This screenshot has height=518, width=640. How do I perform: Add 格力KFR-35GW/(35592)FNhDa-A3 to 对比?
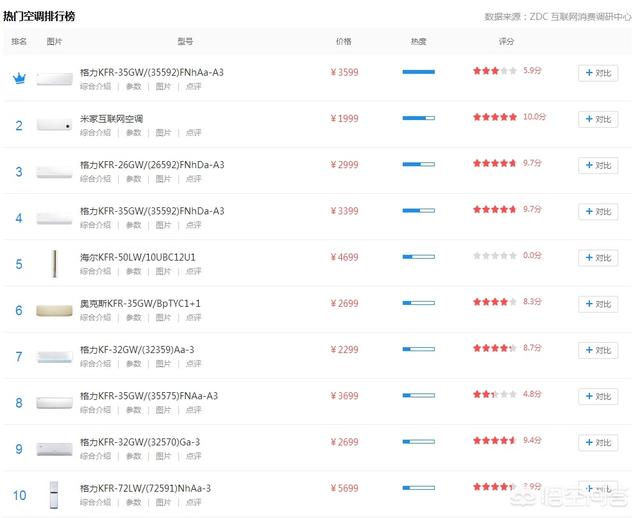pyautogui.click(x=598, y=211)
